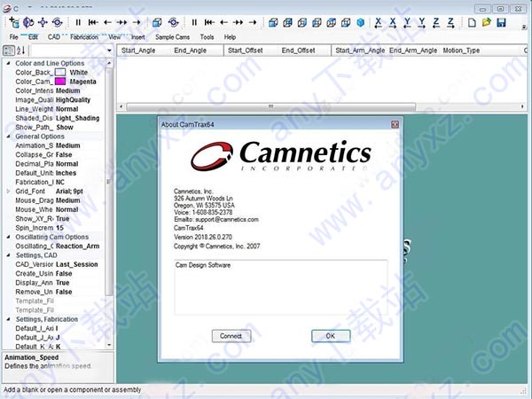
Task: Switch property grid to alphabetical A-Z sort
Action: click(20, 51)
